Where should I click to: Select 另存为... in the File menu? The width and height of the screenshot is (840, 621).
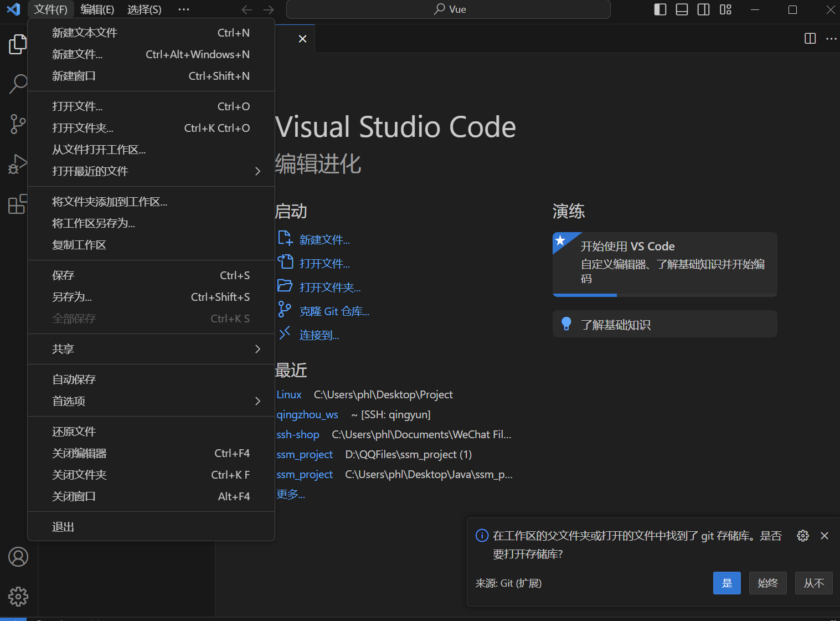151,297
